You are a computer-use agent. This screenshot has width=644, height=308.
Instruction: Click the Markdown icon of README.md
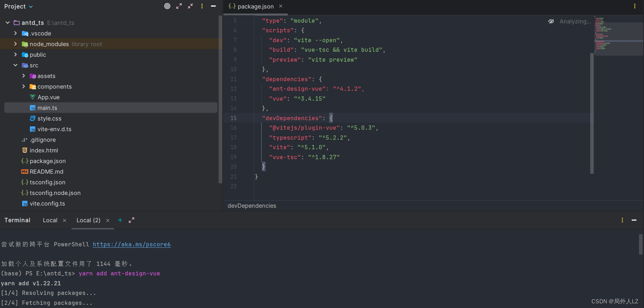25,172
